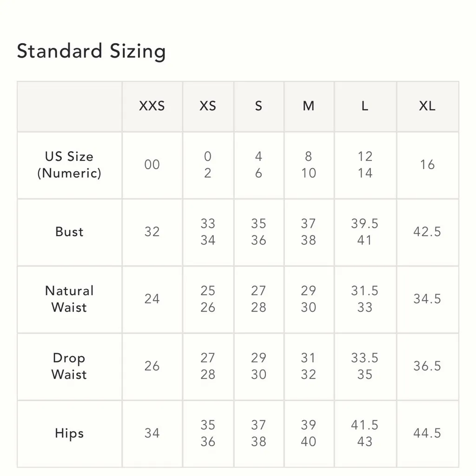Select the XS column header
Screen dimensions: 476x476
point(208,106)
